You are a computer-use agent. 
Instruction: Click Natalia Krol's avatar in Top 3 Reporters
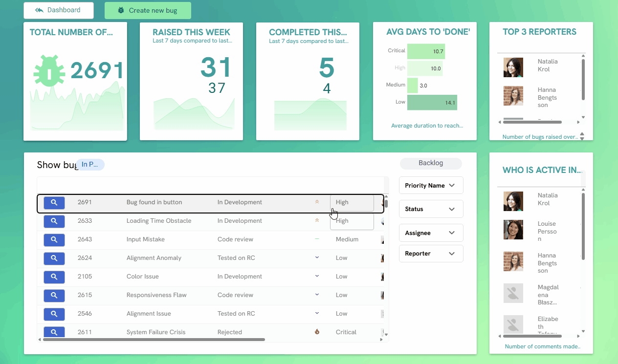tap(513, 67)
